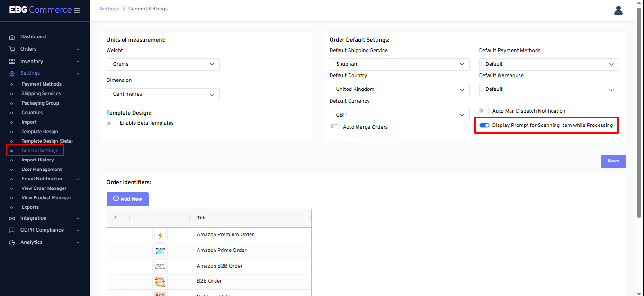Click the user profile icon top right
The height and width of the screenshot is (296, 644).
(618, 10)
